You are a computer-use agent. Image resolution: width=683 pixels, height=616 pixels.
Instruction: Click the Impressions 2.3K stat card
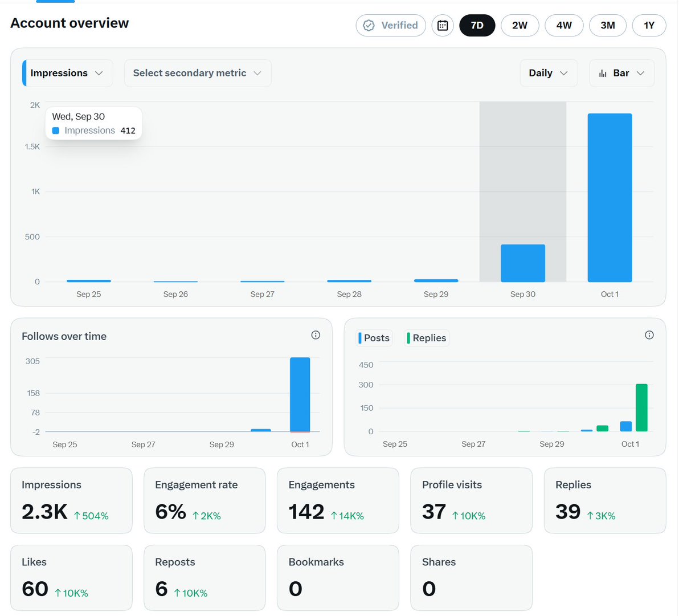pyautogui.click(x=71, y=500)
